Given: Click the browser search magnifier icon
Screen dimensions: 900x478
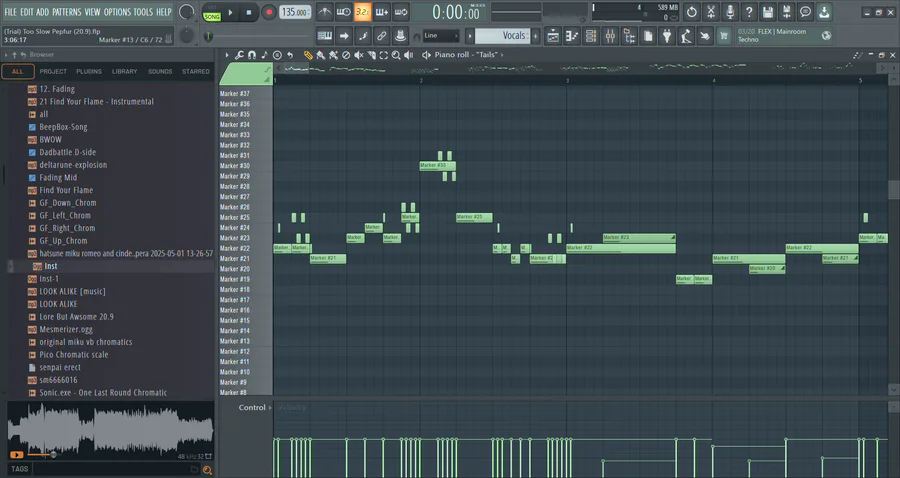Looking at the screenshot, I should pos(207,470).
